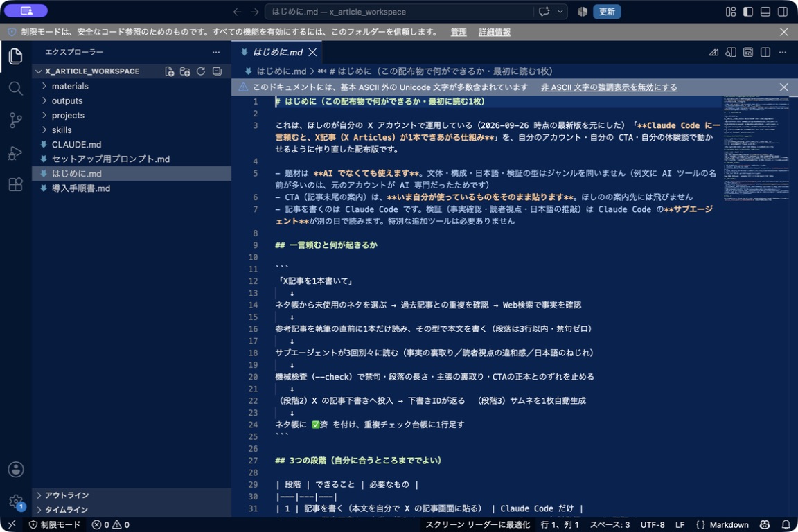Open the chat dropdown arrow in title bar
798x532 pixels.
[560, 12]
